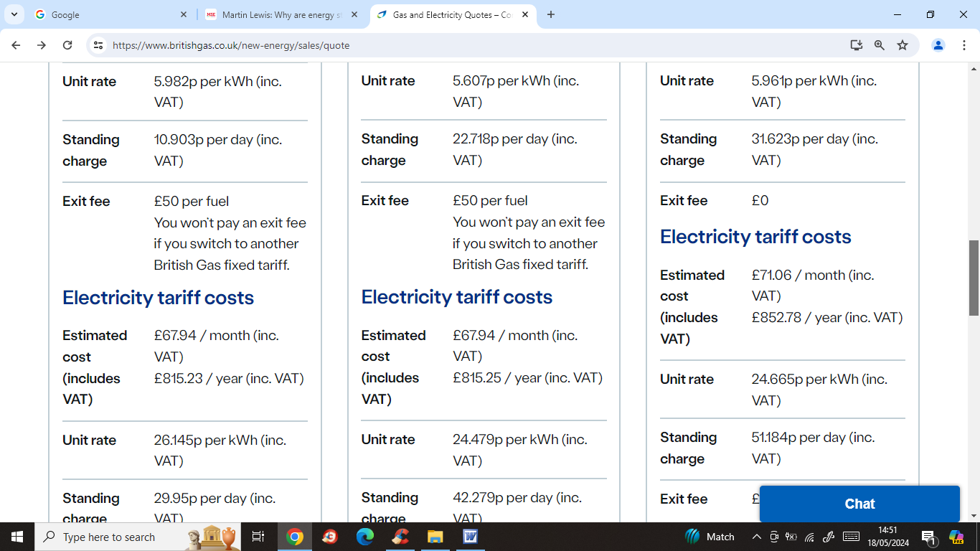Click the scrollbar up arrow
The image size is (980, 551).
[974, 69]
